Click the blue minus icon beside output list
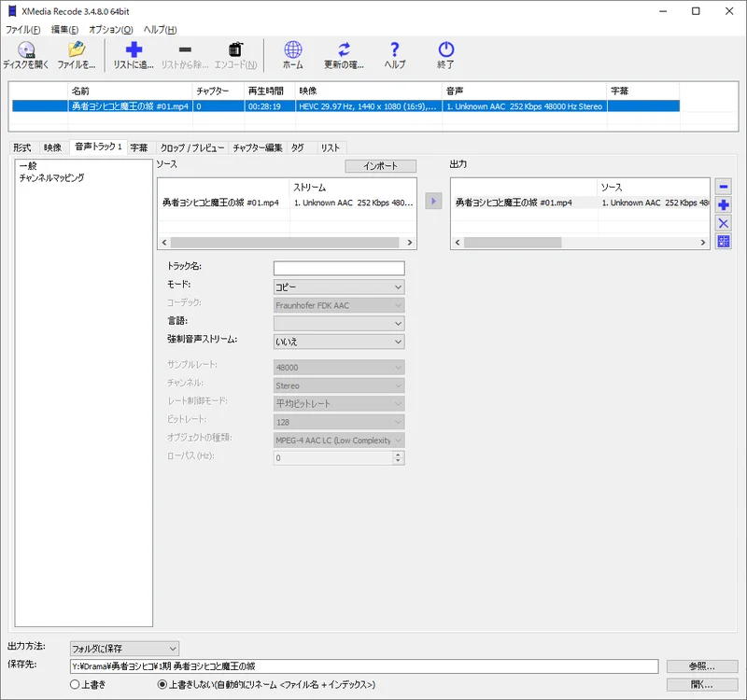Image resolution: width=747 pixels, height=700 pixels. (x=723, y=187)
